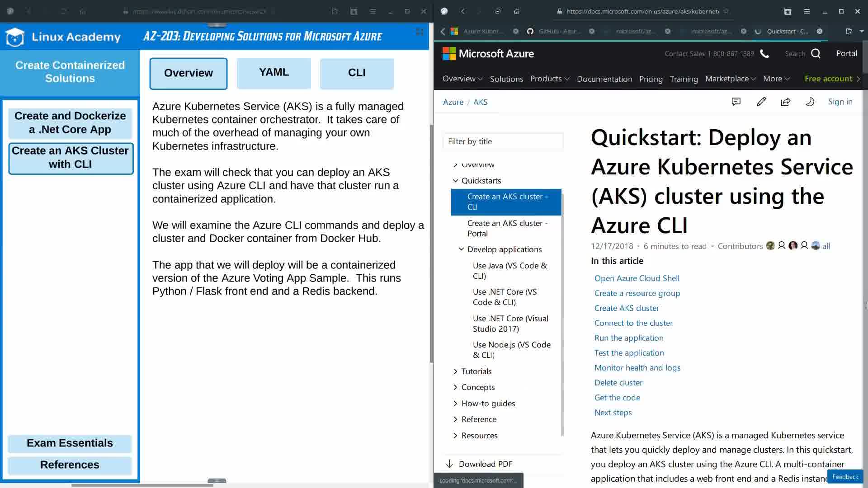This screenshot has width=868, height=488.
Task: Click the fullscreen icon in Linux Academy header
Action: [420, 32]
